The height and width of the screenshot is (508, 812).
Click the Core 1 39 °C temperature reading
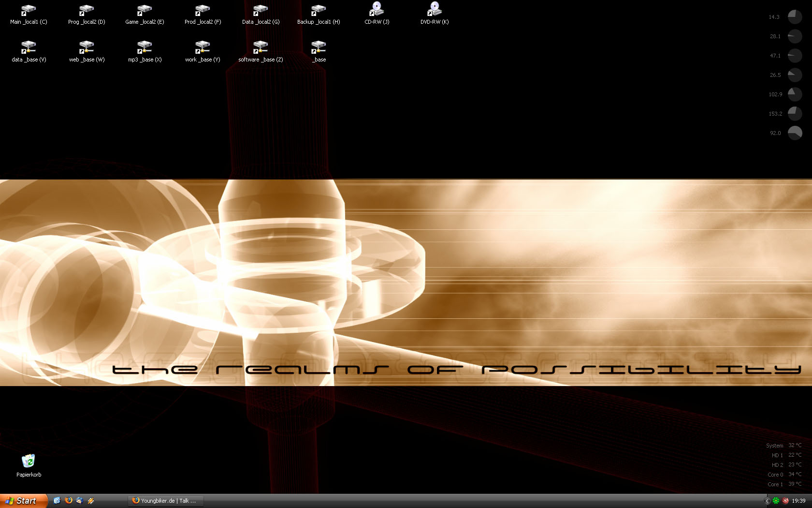tap(784, 484)
